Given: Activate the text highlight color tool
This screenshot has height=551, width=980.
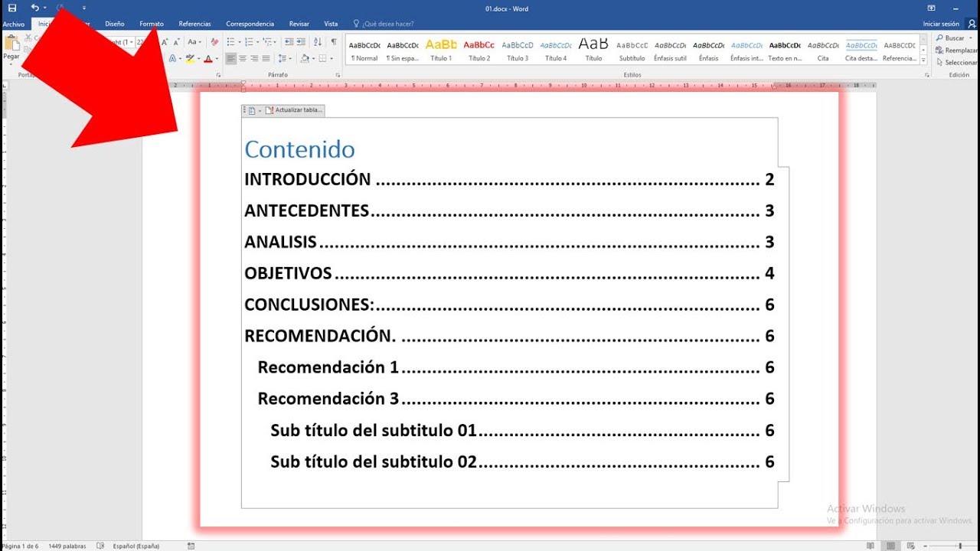Looking at the screenshot, I should click(x=190, y=59).
